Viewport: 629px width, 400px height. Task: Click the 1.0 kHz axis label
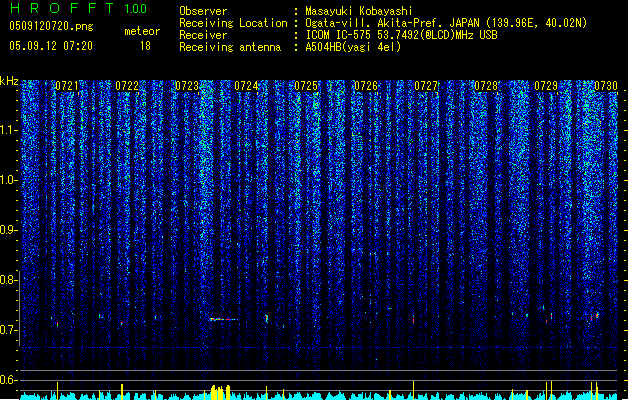point(9,180)
